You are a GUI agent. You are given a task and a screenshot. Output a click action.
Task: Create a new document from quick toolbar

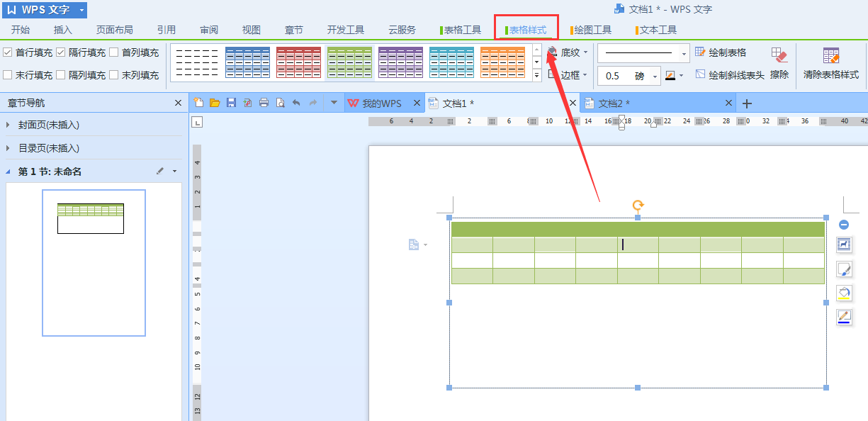198,103
